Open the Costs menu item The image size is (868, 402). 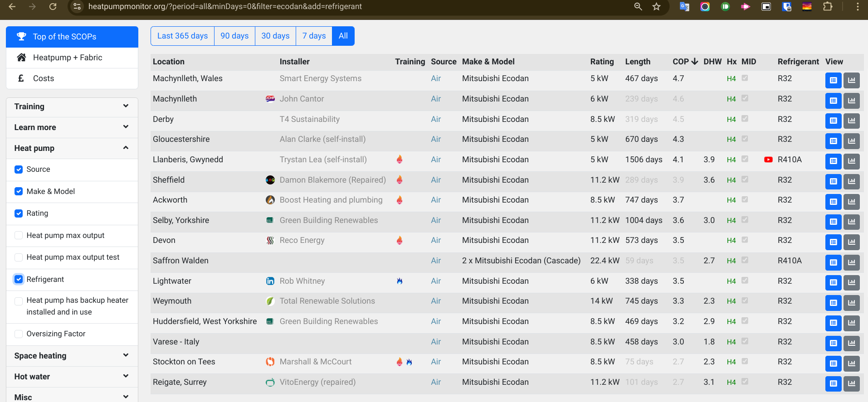tap(72, 78)
